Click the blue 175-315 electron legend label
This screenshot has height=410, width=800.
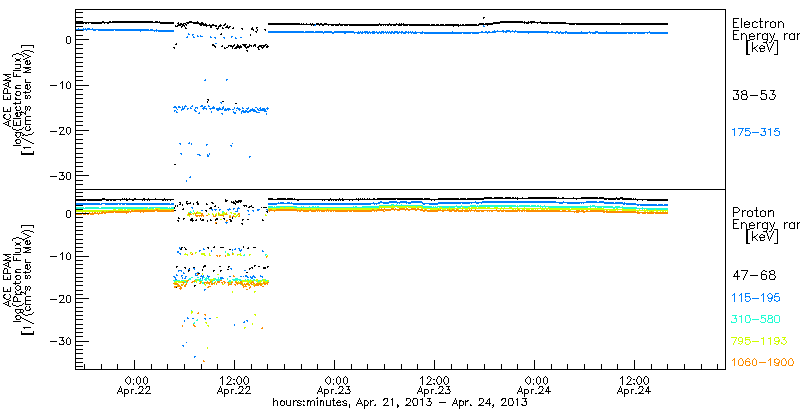tap(756, 133)
